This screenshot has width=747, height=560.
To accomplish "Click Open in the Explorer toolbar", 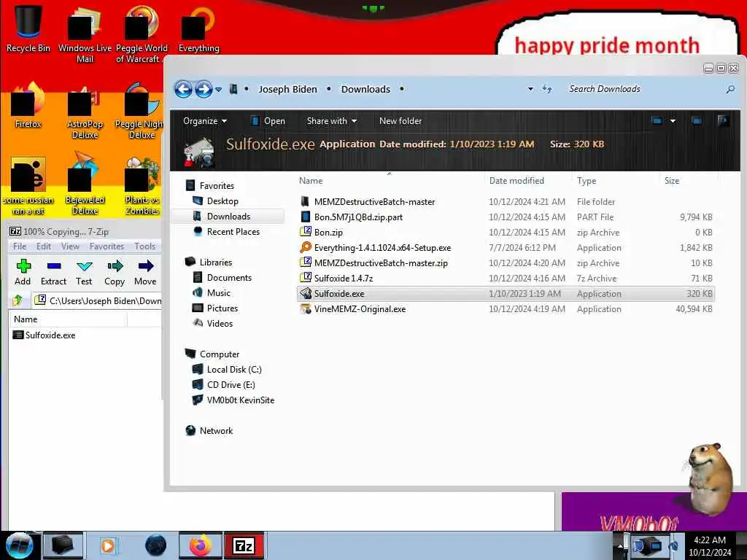I will click(268, 121).
